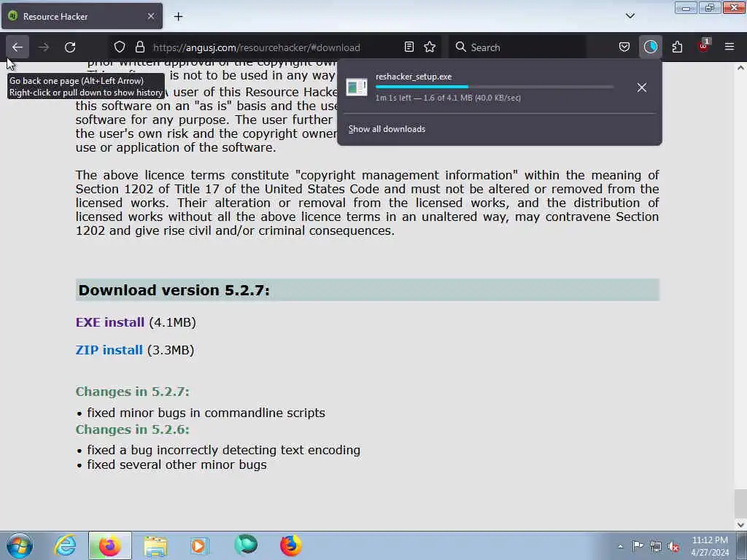Open the tracking protection shield icon
This screenshot has height=560, width=747.
coord(120,47)
